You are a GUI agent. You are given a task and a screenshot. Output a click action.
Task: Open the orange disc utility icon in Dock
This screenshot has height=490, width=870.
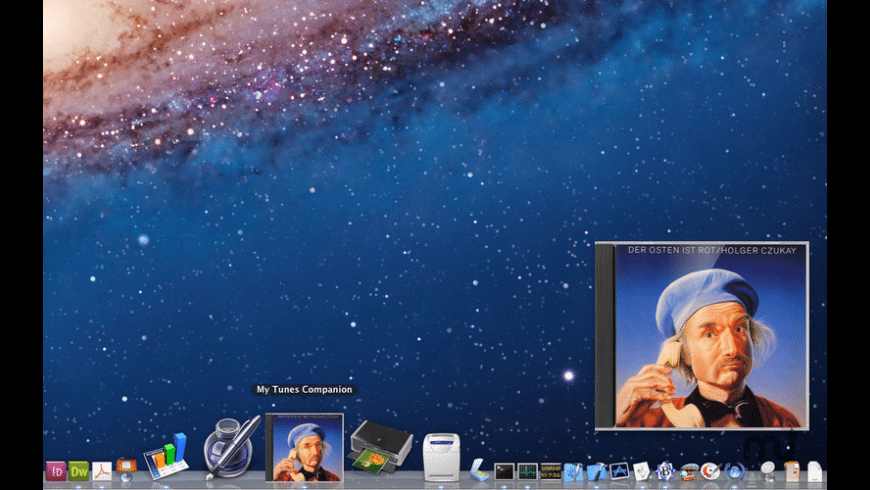[x=711, y=471]
